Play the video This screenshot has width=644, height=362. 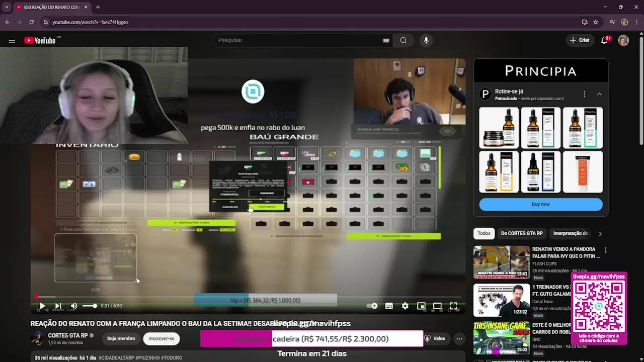click(42, 306)
